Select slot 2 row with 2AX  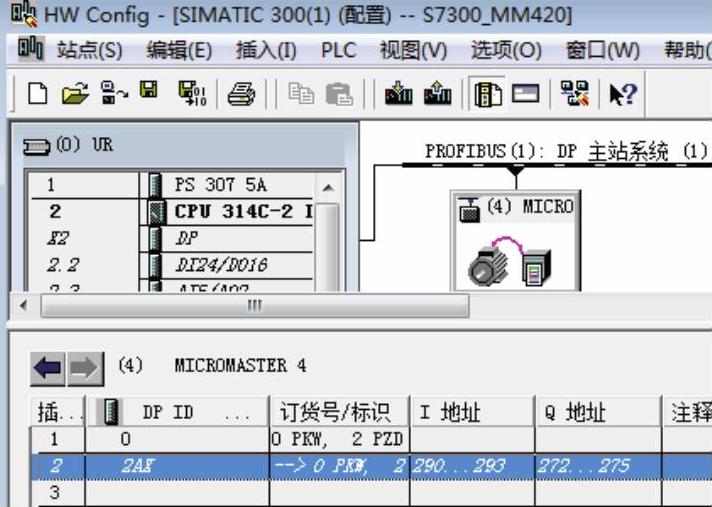(371, 466)
